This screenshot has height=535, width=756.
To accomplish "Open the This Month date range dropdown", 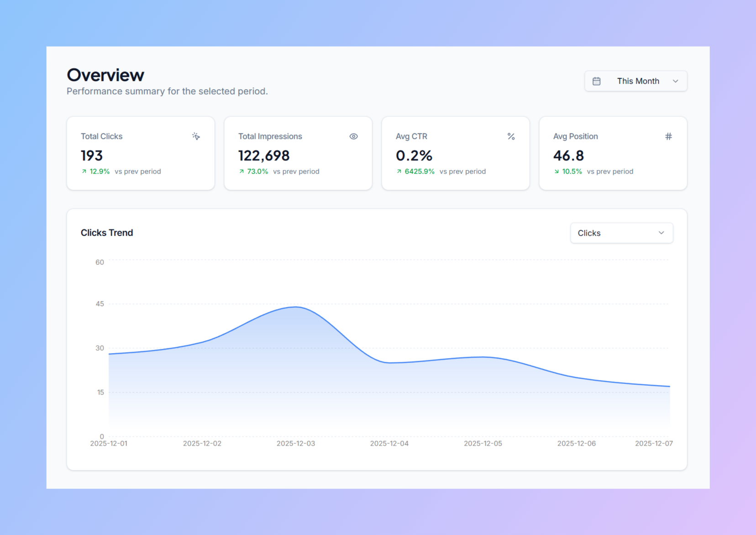I will click(x=635, y=81).
